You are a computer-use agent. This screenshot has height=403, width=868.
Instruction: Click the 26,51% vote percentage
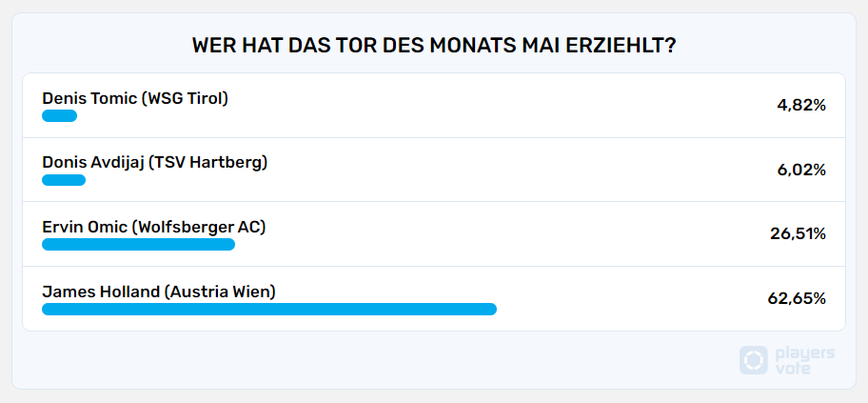[x=798, y=234]
